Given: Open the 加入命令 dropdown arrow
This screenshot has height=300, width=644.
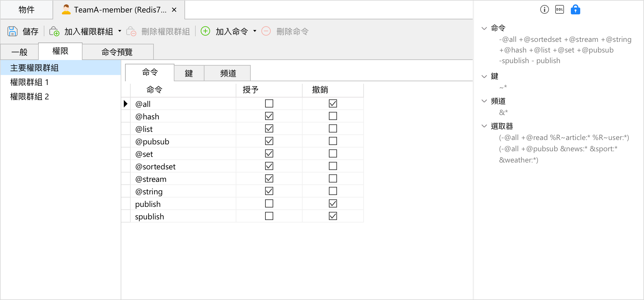Looking at the screenshot, I should [255, 31].
